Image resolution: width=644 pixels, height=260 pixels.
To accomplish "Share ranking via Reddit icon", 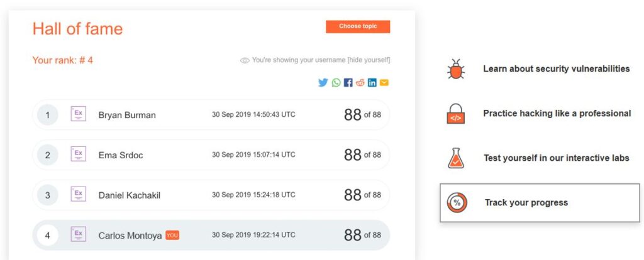I will click(360, 83).
